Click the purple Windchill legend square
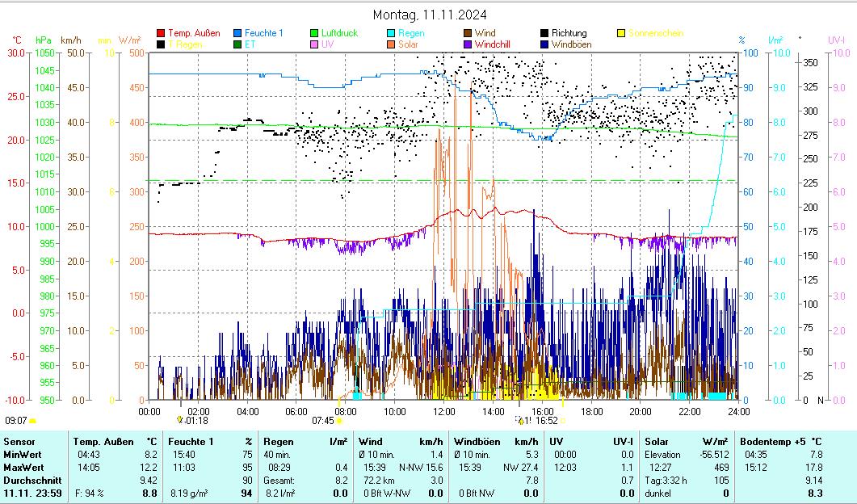Viewport: 857px width, 504px height. (468, 44)
